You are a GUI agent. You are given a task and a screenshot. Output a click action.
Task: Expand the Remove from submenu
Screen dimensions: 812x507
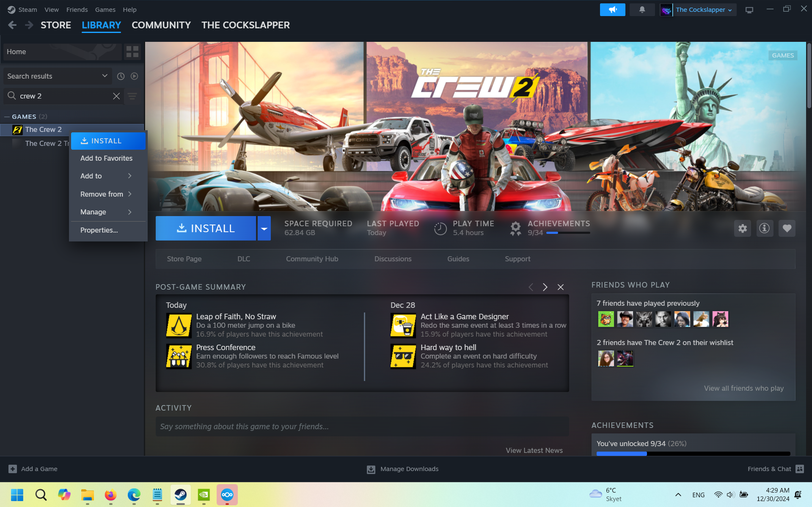pyautogui.click(x=108, y=194)
